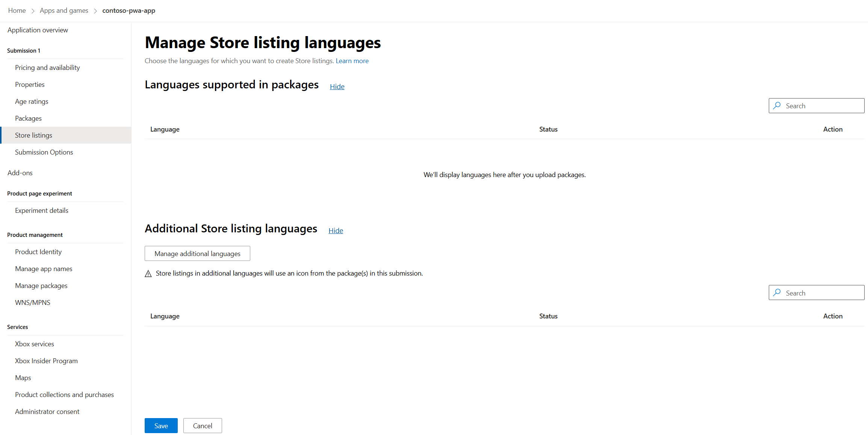868x435 pixels.
Task: Hide the Languages supported in packages section
Action: pos(337,86)
